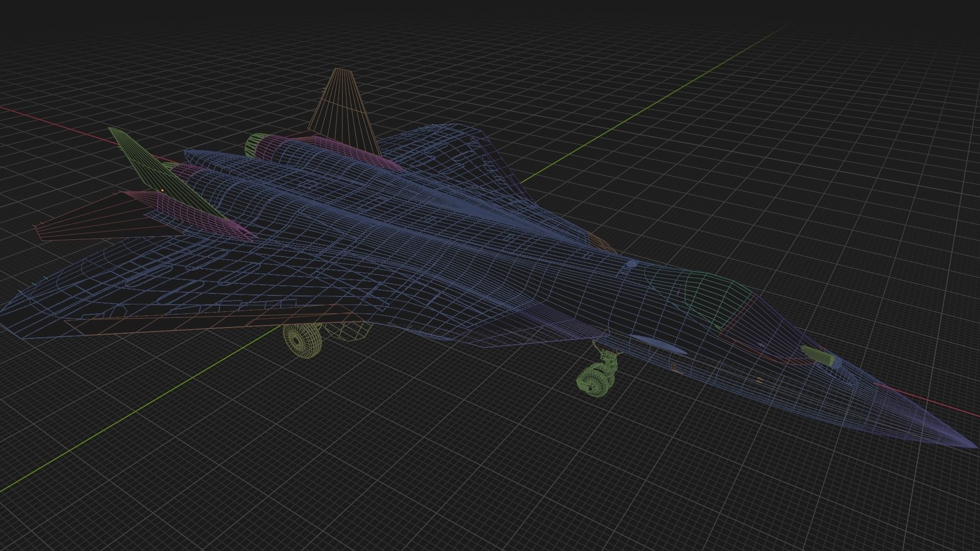Click the yellow left main landing wheel
The image size is (980, 551).
[302, 340]
